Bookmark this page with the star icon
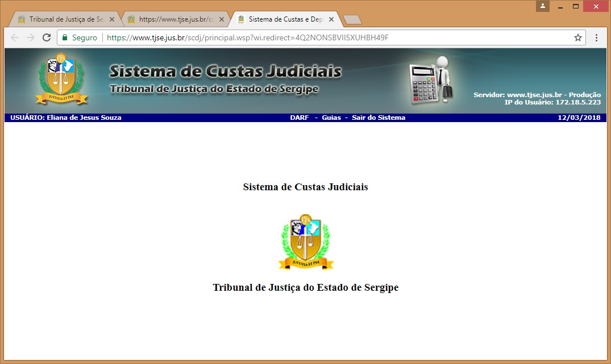This screenshot has width=611, height=364. [578, 37]
